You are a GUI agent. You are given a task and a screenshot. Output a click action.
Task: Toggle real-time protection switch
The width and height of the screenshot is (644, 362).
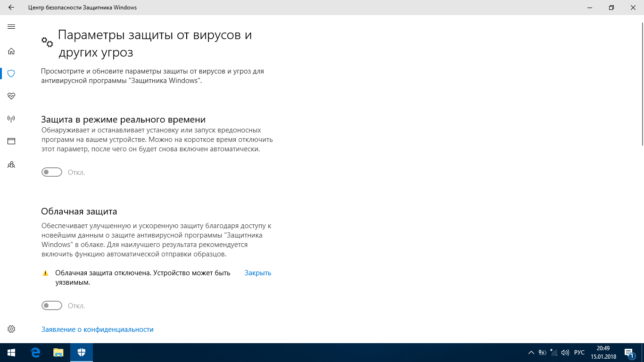[52, 173]
